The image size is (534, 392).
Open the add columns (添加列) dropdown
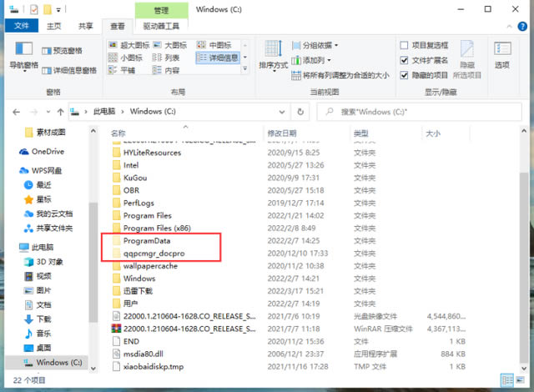coord(311,60)
